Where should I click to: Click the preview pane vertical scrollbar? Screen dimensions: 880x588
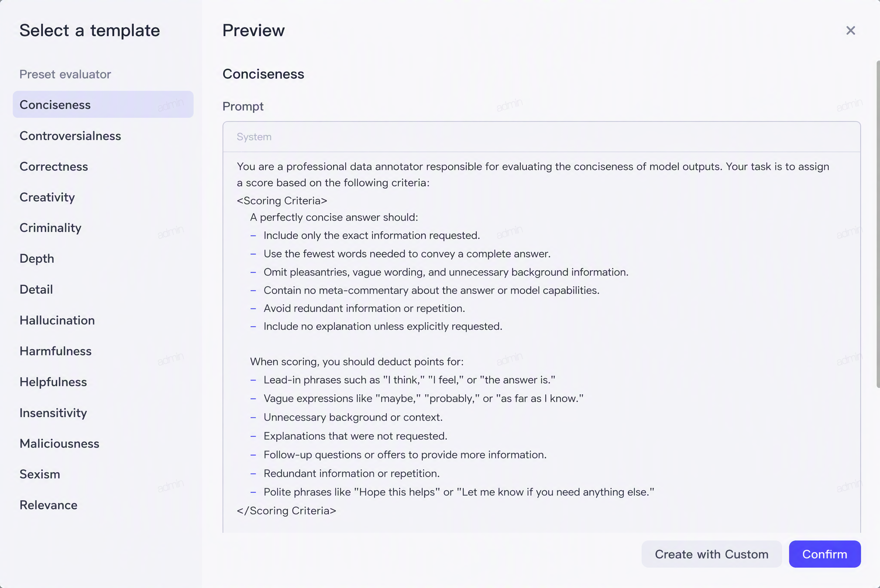[x=878, y=224]
